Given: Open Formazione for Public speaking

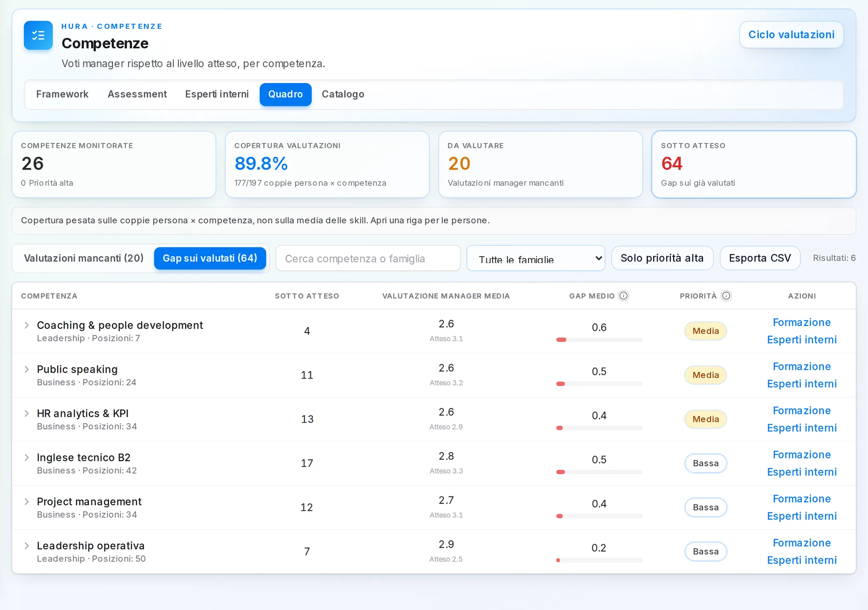Looking at the screenshot, I should click(801, 366).
